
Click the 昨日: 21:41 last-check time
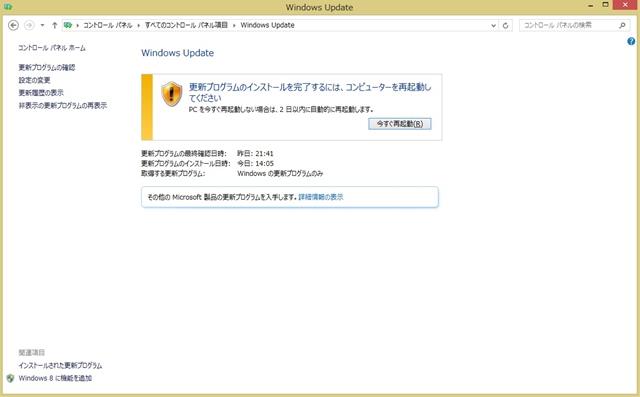(255, 153)
